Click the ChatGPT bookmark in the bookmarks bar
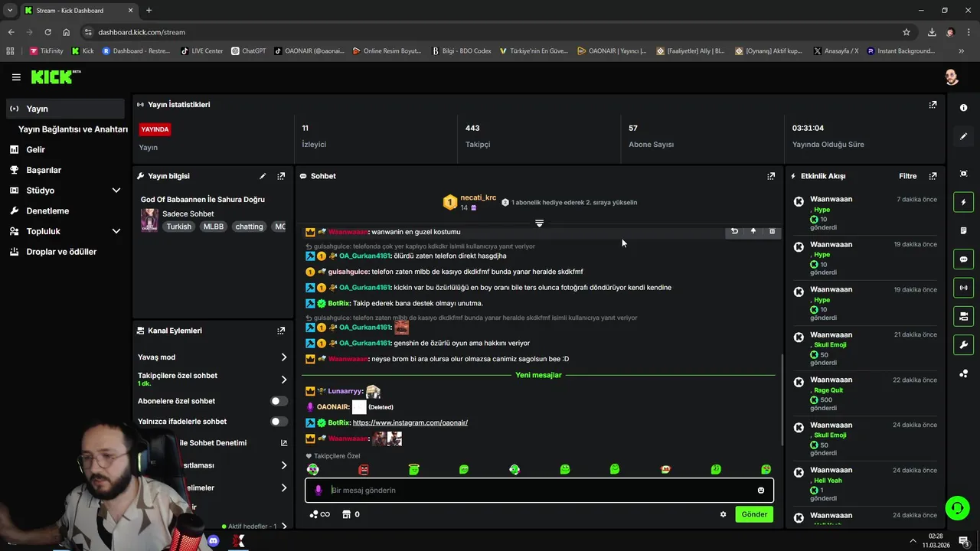The height and width of the screenshot is (551, 980). coord(248,51)
